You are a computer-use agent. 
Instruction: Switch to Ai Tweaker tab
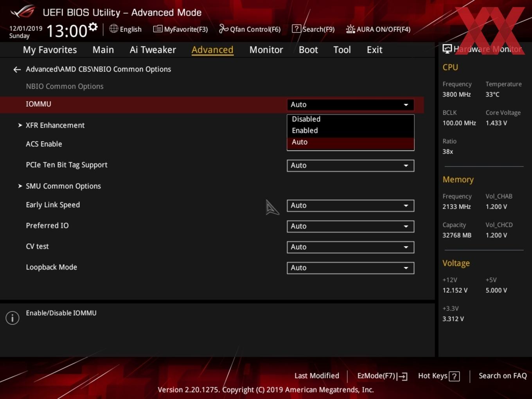click(x=153, y=50)
